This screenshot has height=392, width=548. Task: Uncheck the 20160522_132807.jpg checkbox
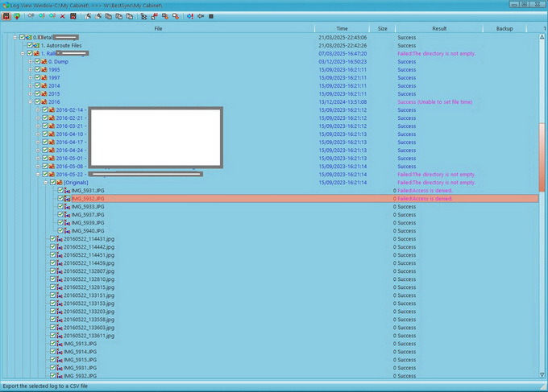click(52, 271)
